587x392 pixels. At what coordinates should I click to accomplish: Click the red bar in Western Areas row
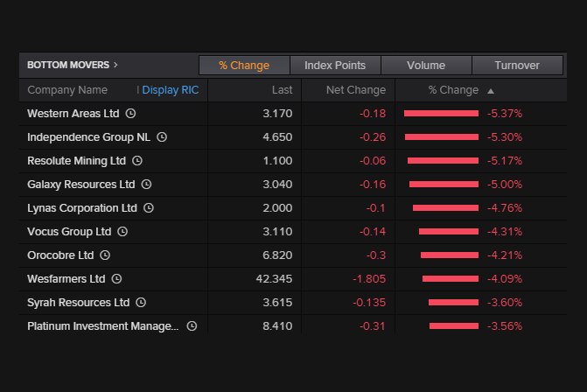point(442,114)
